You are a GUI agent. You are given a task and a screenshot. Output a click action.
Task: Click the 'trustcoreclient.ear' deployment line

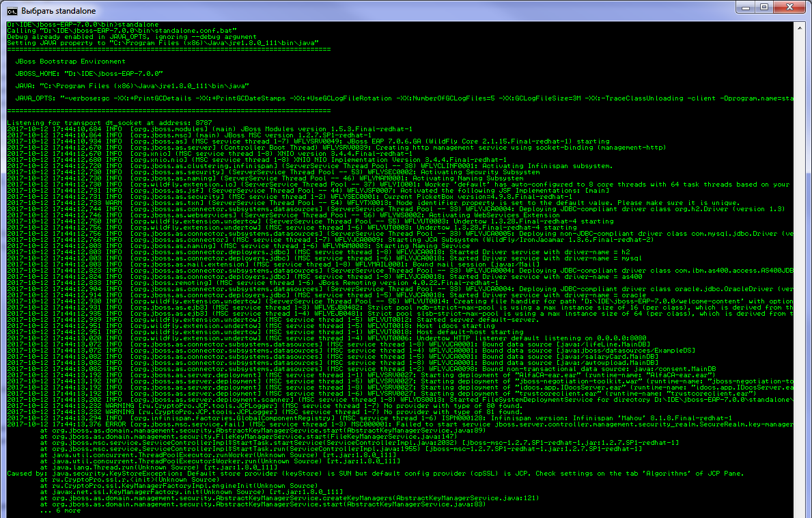pyautogui.click(x=382, y=394)
